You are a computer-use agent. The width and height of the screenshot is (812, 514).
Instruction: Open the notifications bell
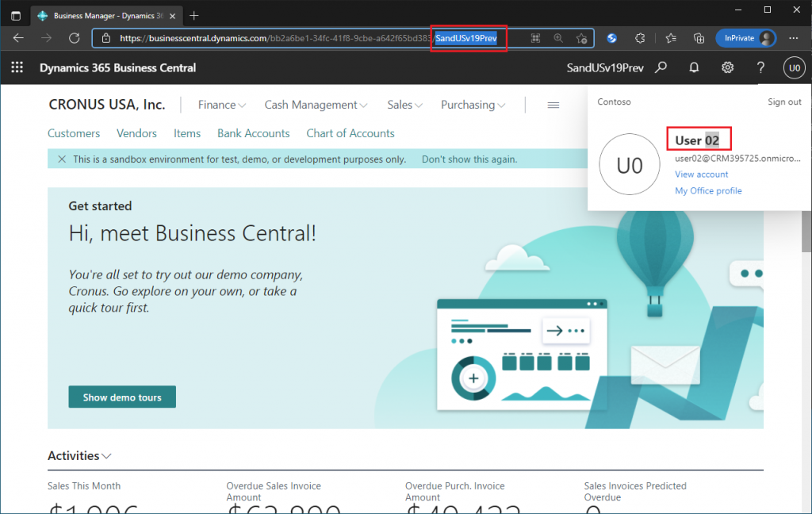point(694,67)
